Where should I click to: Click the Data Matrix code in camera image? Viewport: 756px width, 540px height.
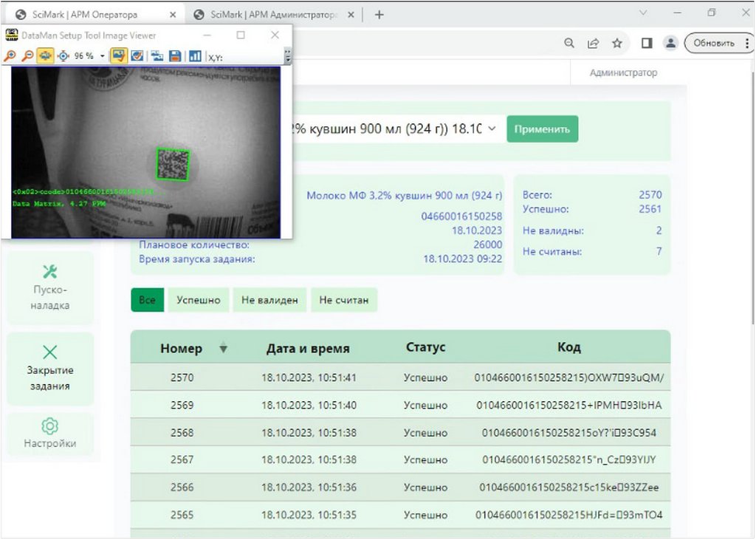173,164
